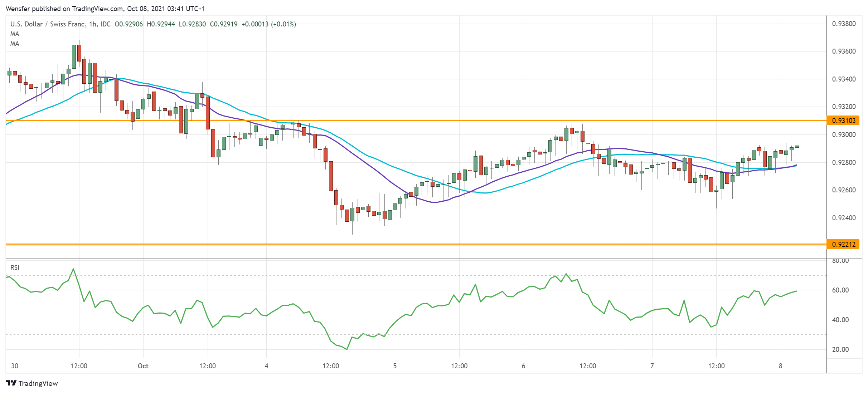This screenshot has height=393, width=868.
Task: Select the first MA indicator label
Action: coord(14,34)
